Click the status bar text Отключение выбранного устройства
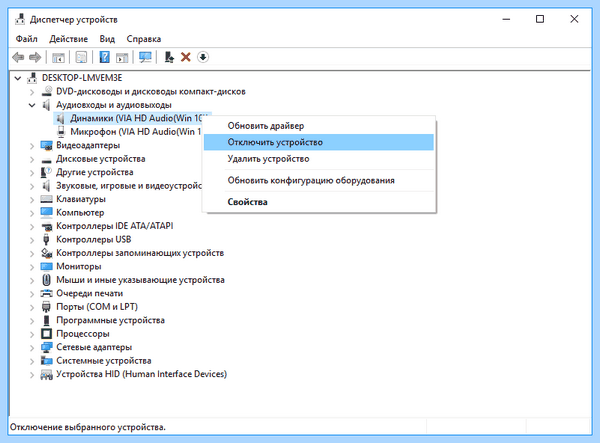The width and height of the screenshot is (600, 443). (x=88, y=427)
